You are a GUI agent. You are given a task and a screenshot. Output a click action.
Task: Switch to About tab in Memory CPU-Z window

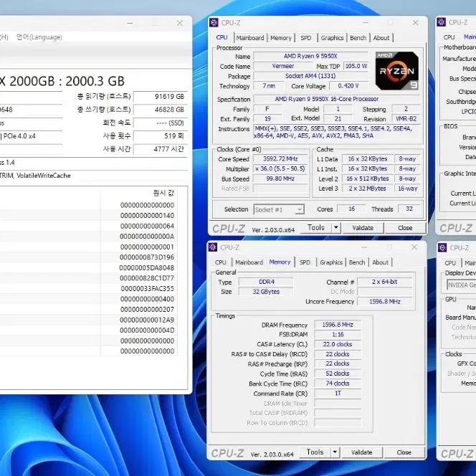[x=380, y=262]
